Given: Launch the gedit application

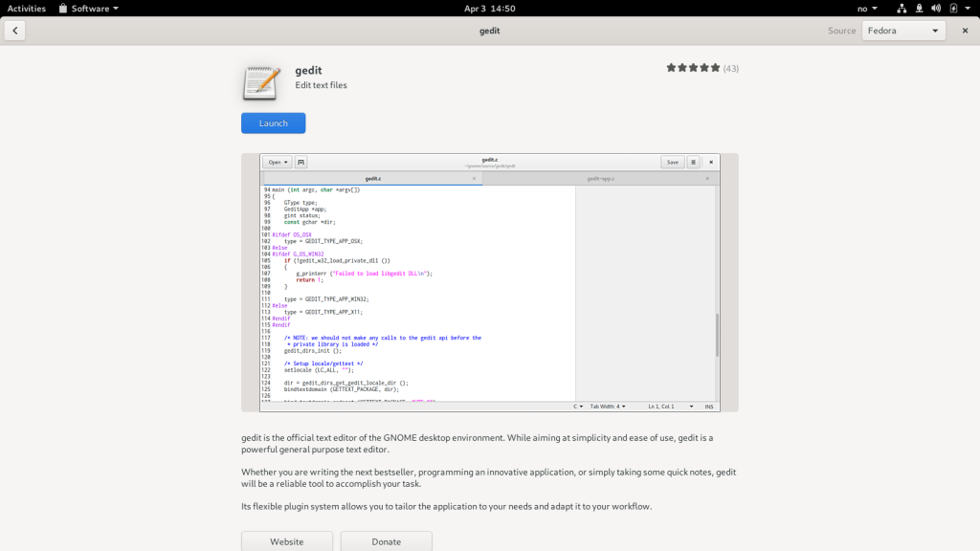Looking at the screenshot, I should [273, 123].
